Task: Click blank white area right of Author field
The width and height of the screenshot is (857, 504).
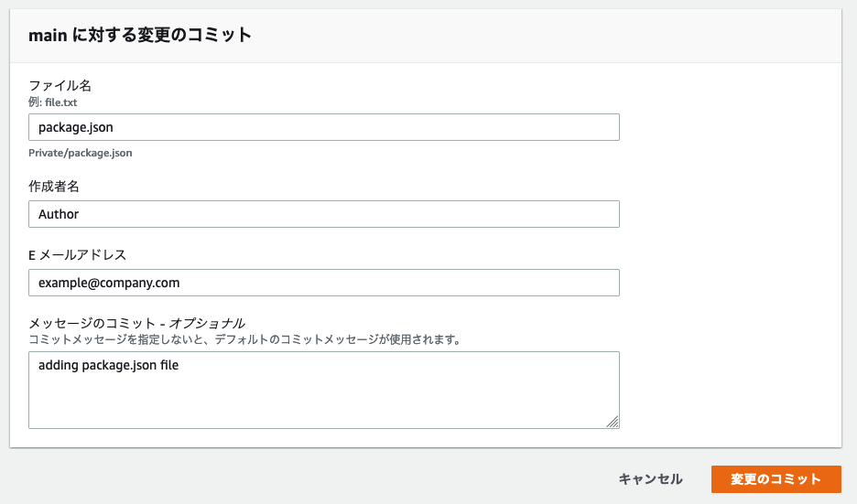Action: (x=731, y=214)
